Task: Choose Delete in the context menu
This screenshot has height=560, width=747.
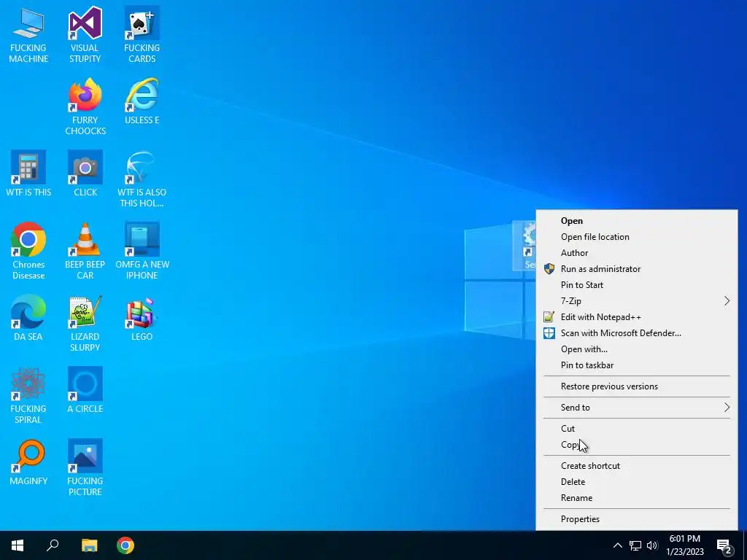Action: coord(636,482)
